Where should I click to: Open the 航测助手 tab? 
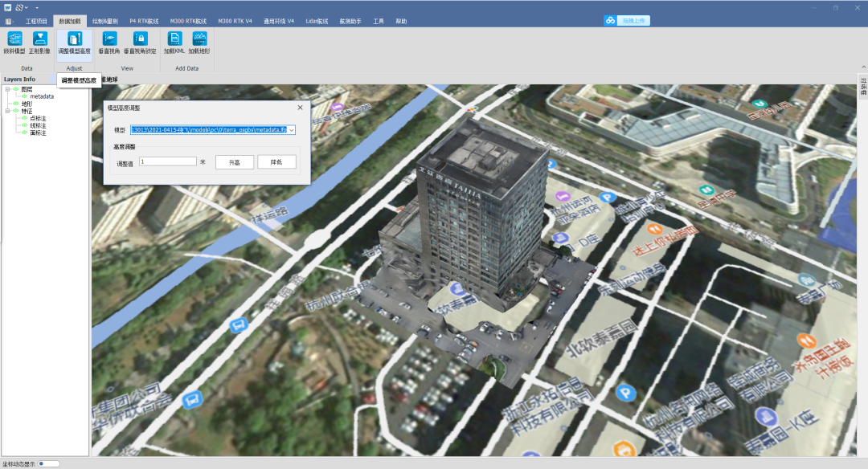coord(350,22)
